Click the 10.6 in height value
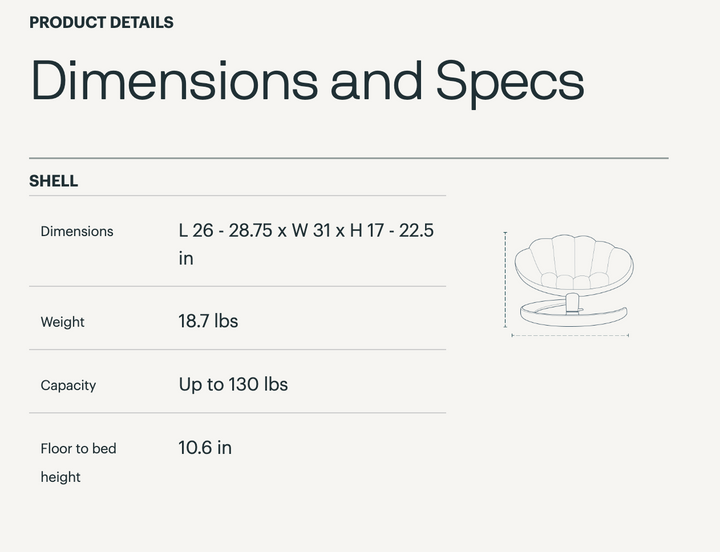Viewport: 720px width, 552px height. click(x=205, y=448)
